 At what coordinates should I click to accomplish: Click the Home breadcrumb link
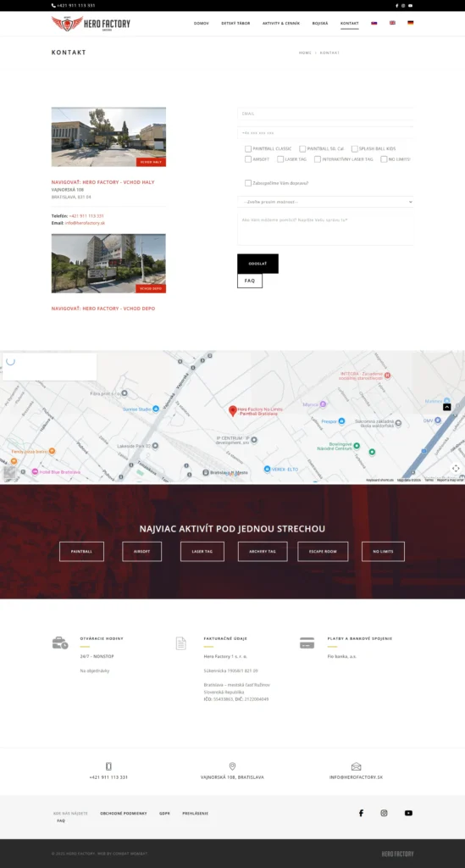pos(305,53)
